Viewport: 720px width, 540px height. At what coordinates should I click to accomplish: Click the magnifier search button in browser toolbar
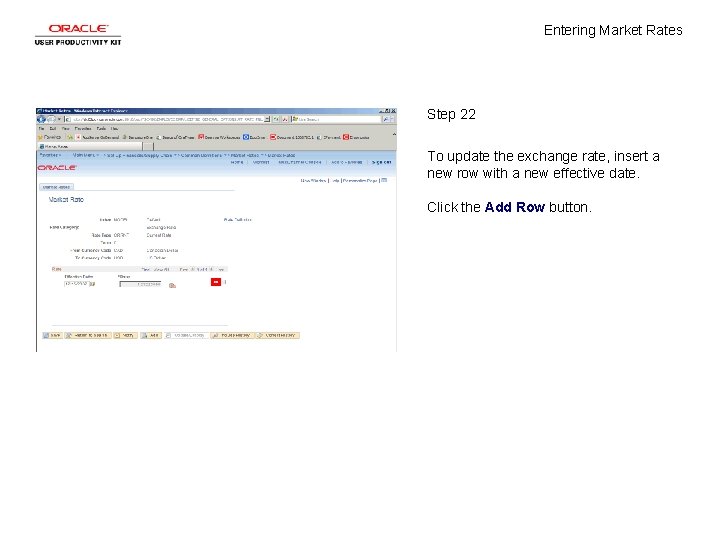[x=386, y=119]
